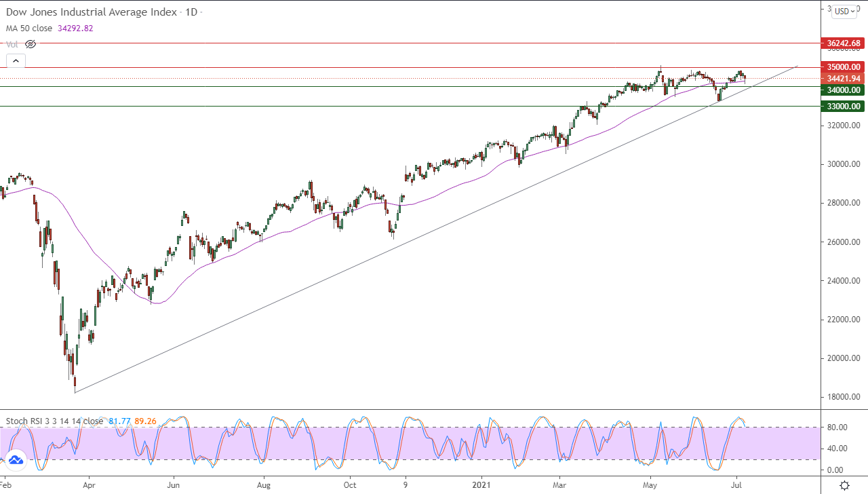868x494 pixels.
Task: Click the Stoch RSI 3 3 14 14 close legend
Action: click(x=54, y=421)
